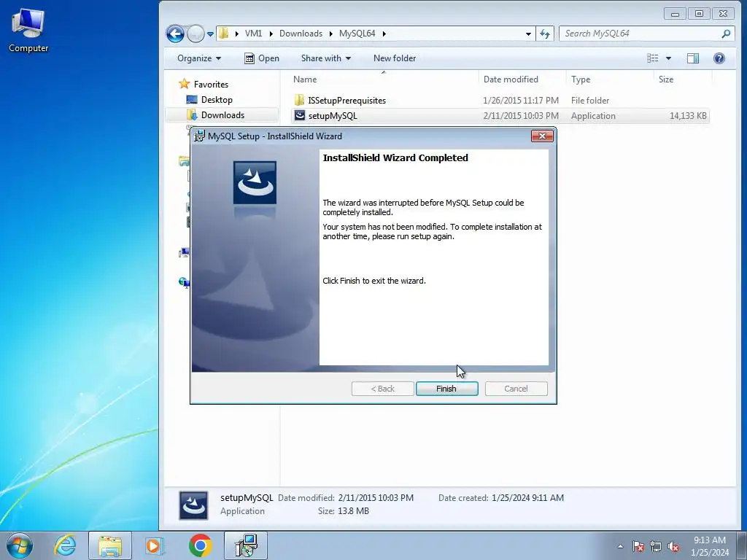Open more view options dropdown arrow

pyautogui.click(x=668, y=58)
